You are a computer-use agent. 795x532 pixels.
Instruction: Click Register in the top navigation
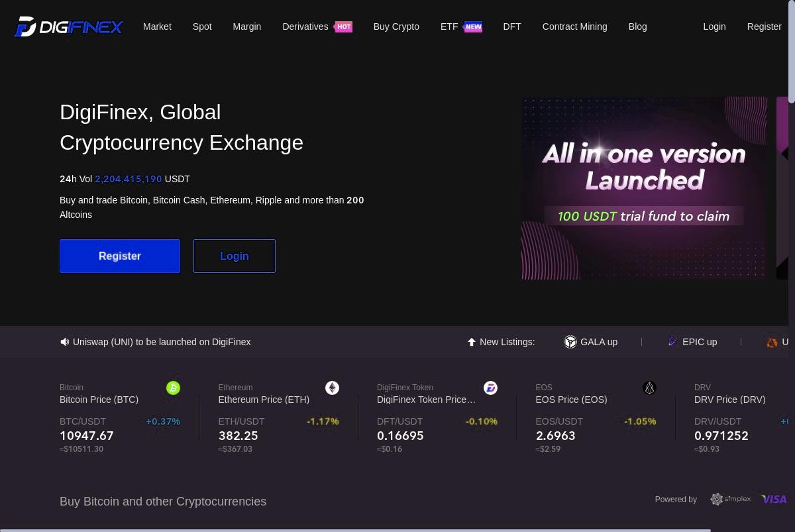coord(764,27)
